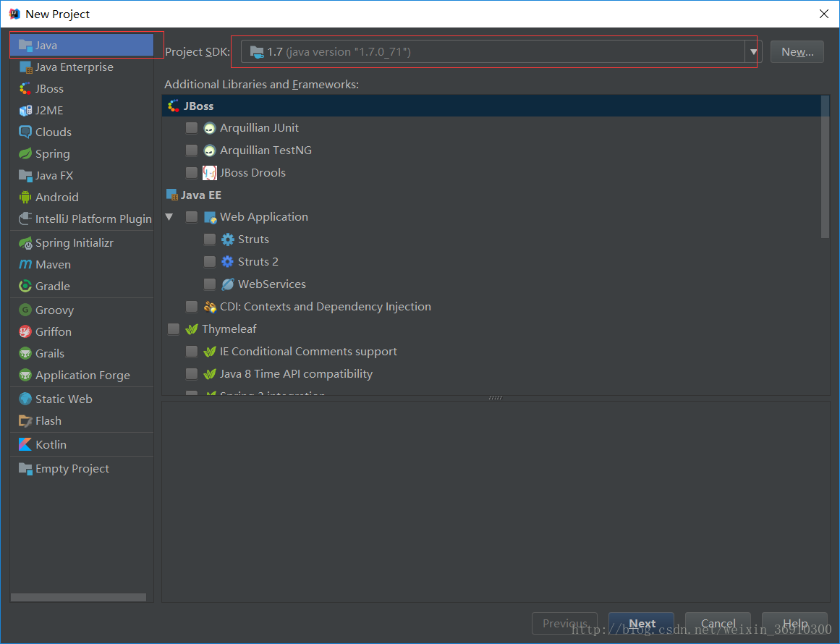
Task: Click the Griffon icon
Action: [25, 331]
